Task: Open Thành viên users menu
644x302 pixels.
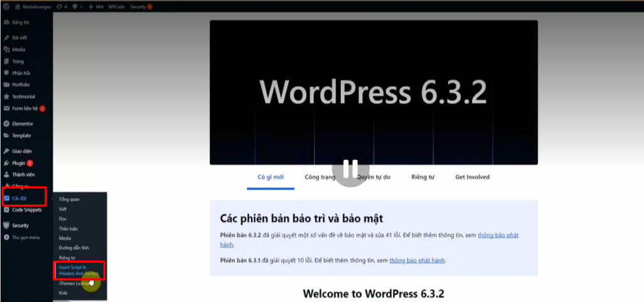Action: point(19,175)
